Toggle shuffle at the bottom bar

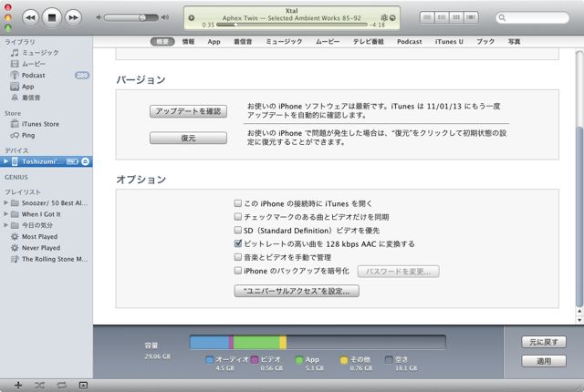39,386
